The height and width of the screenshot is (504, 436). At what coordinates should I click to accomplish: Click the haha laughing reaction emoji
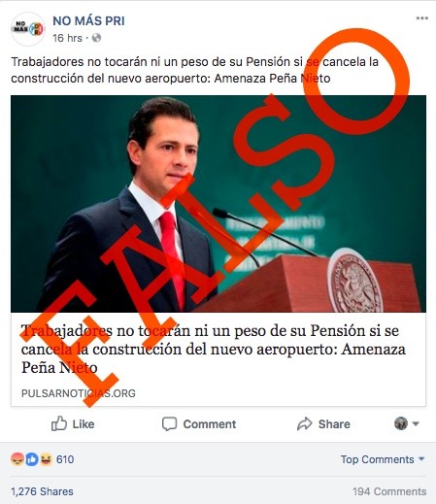pyautogui.click(x=46, y=459)
